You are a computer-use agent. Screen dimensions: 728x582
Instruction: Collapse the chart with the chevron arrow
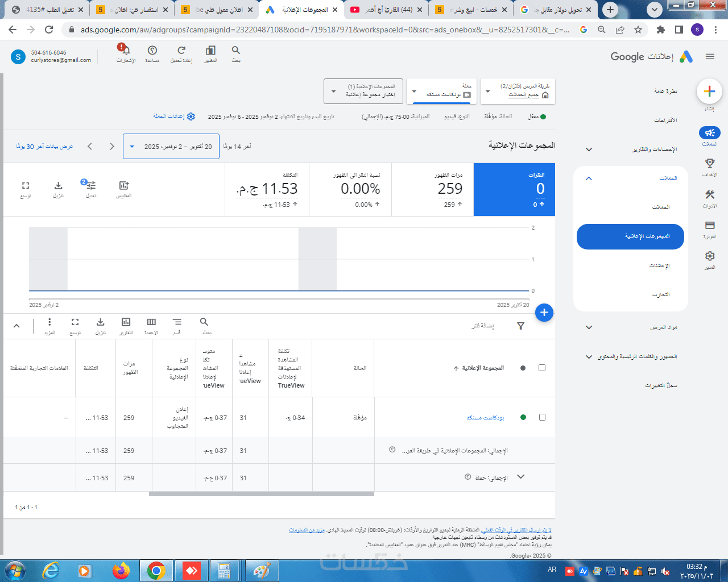click(16, 326)
